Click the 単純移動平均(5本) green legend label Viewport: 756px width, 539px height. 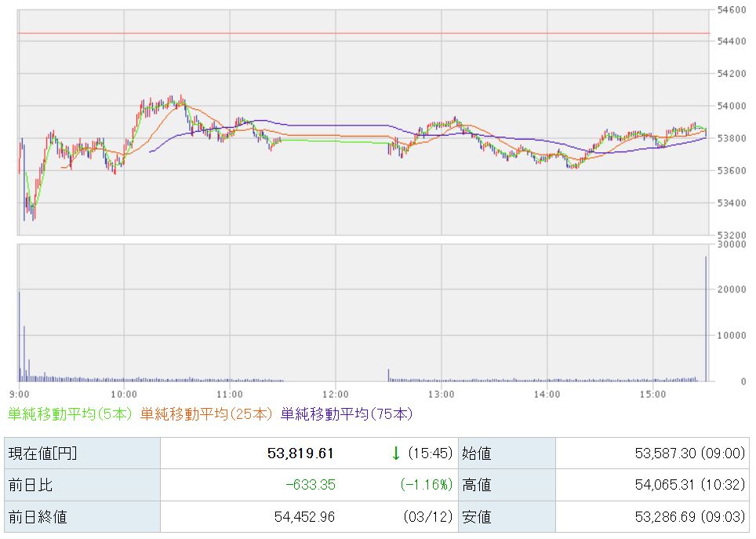click(x=71, y=413)
